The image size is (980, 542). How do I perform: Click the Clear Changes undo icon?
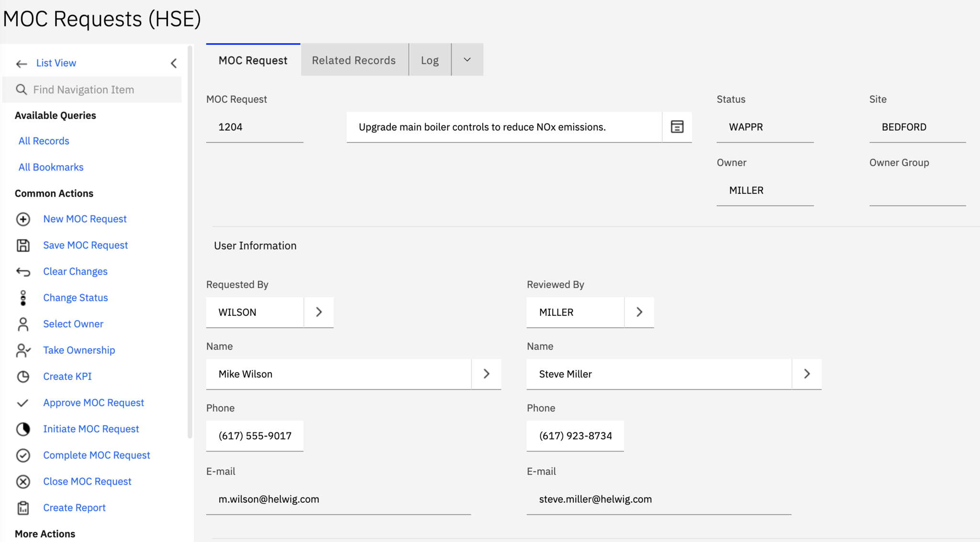coord(23,272)
